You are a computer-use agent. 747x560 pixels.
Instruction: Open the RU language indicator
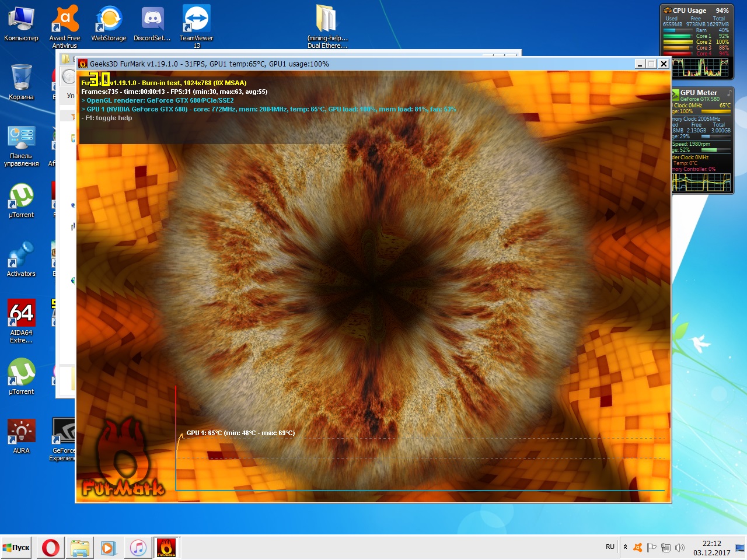(x=610, y=547)
